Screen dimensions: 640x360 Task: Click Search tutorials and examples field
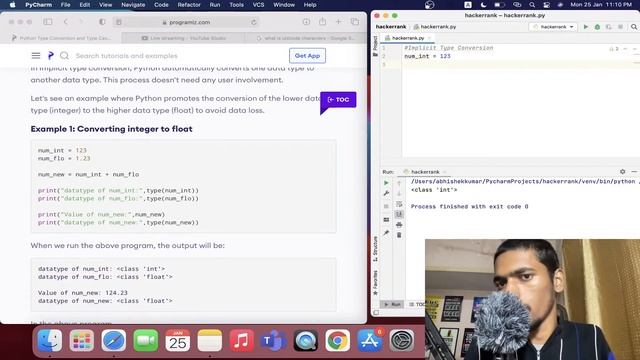[x=127, y=56]
